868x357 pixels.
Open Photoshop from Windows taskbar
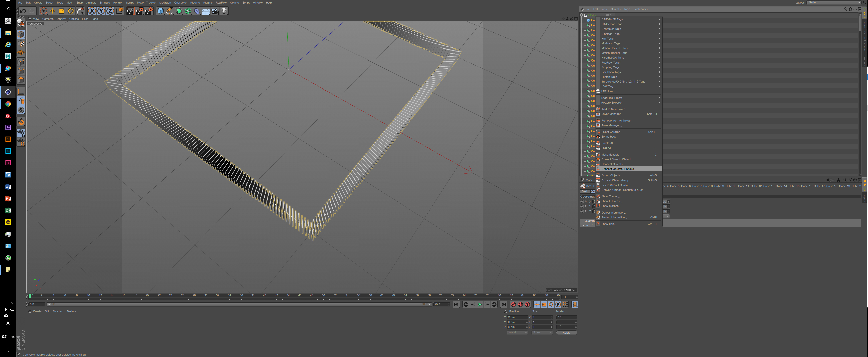(x=8, y=151)
